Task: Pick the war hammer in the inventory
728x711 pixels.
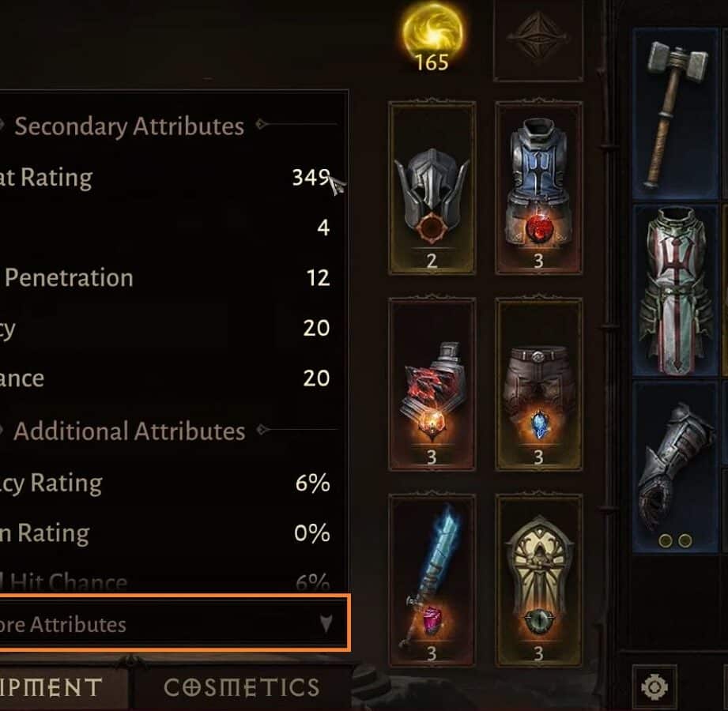Action: pos(676,114)
